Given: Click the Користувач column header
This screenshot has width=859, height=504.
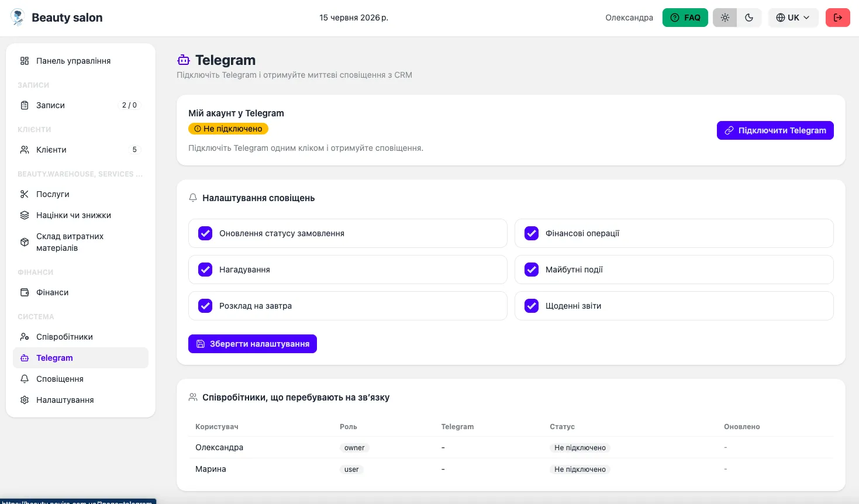Looking at the screenshot, I should (x=217, y=427).
